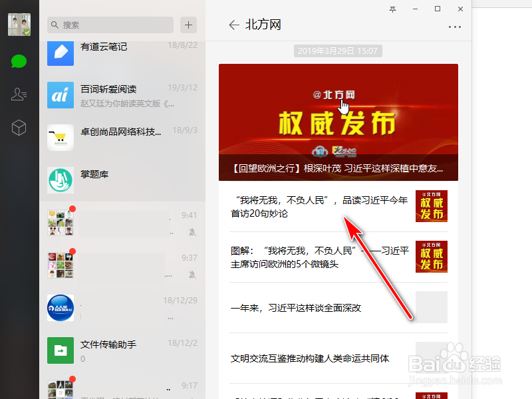Click your profile avatar at top left
This screenshot has width=532, height=399.
coord(19,24)
